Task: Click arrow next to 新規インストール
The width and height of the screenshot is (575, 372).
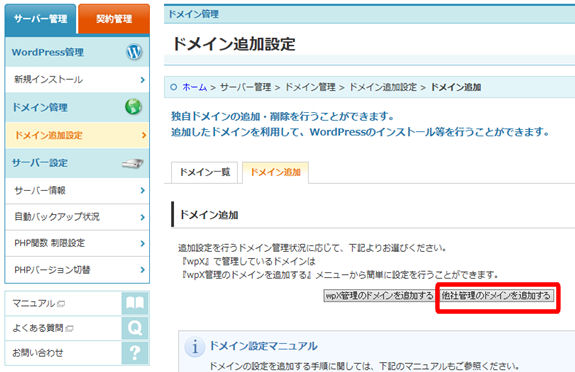Action: pos(143,80)
